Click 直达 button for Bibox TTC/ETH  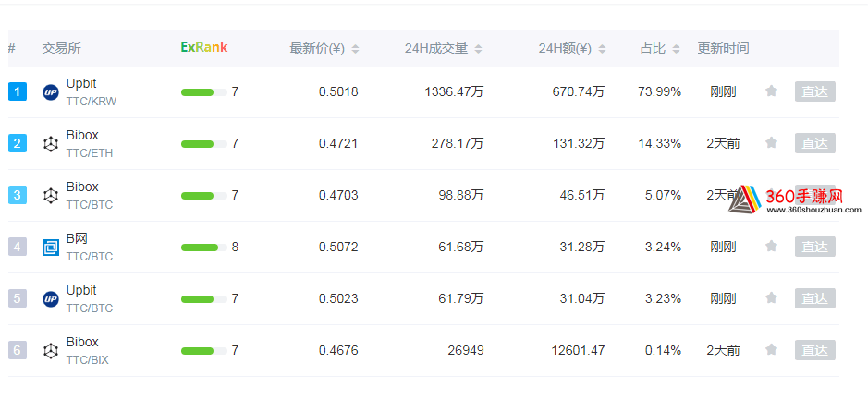coord(815,143)
